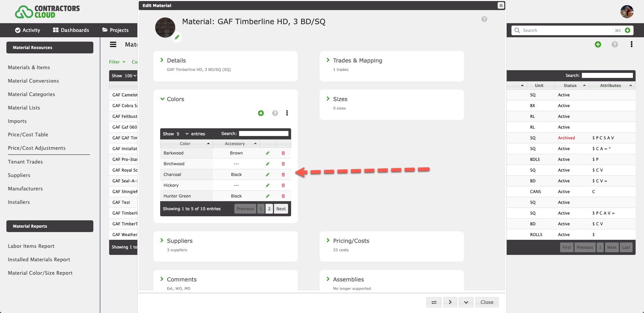Open Materials & Items in sidebar
This screenshot has width=644, height=313.
point(29,68)
